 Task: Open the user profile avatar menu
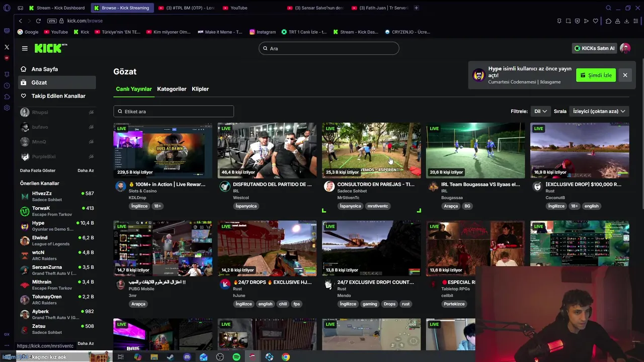pos(625,48)
